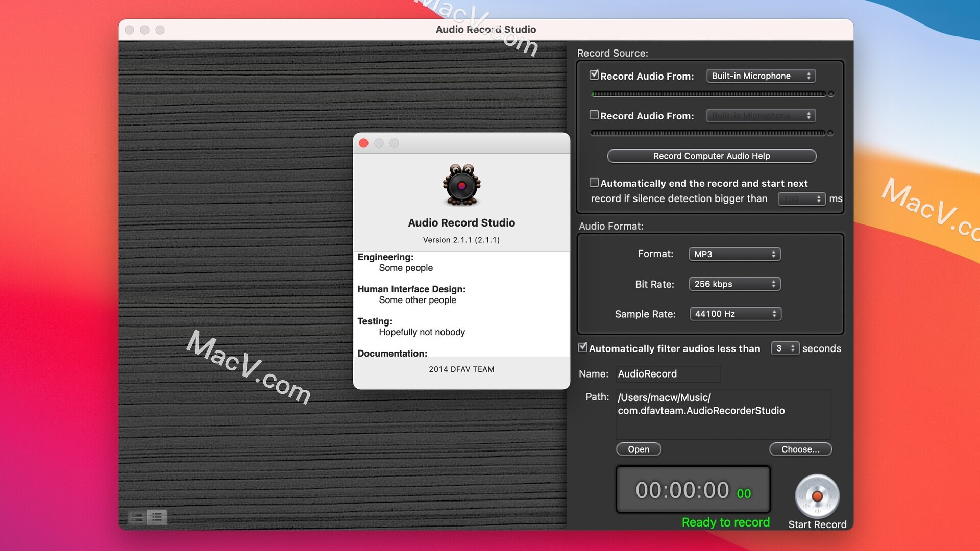Click Record Computer Audio Help button

click(x=712, y=156)
